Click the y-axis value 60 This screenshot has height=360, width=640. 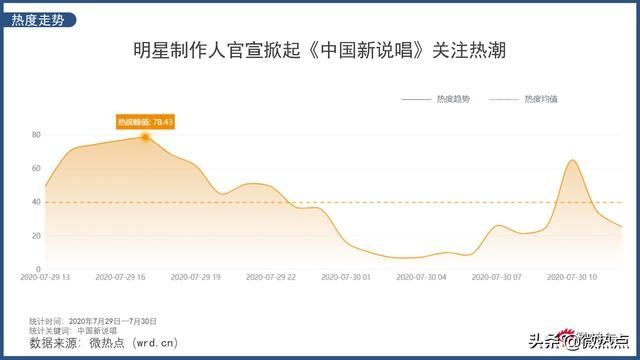coord(36,168)
